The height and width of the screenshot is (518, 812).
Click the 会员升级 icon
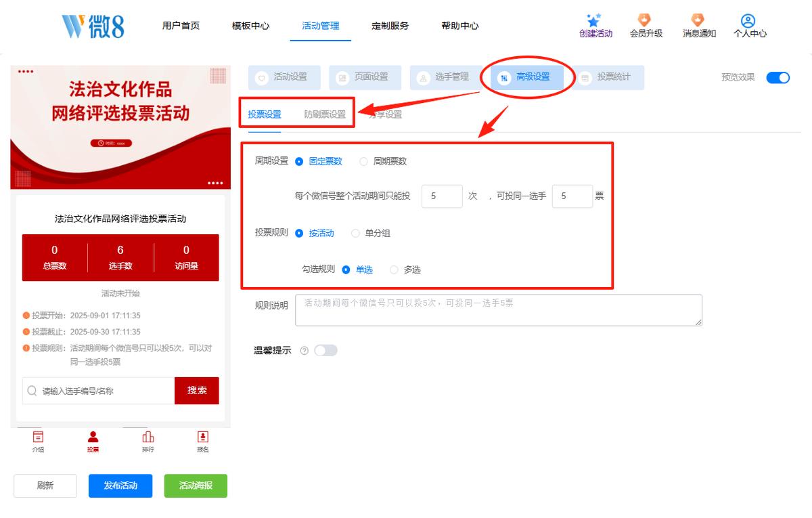tap(646, 20)
